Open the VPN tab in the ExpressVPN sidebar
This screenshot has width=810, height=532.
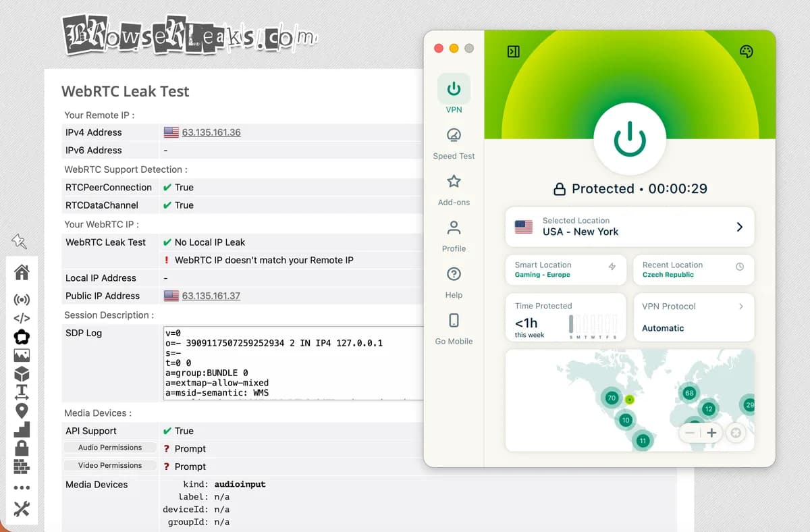click(x=454, y=95)
